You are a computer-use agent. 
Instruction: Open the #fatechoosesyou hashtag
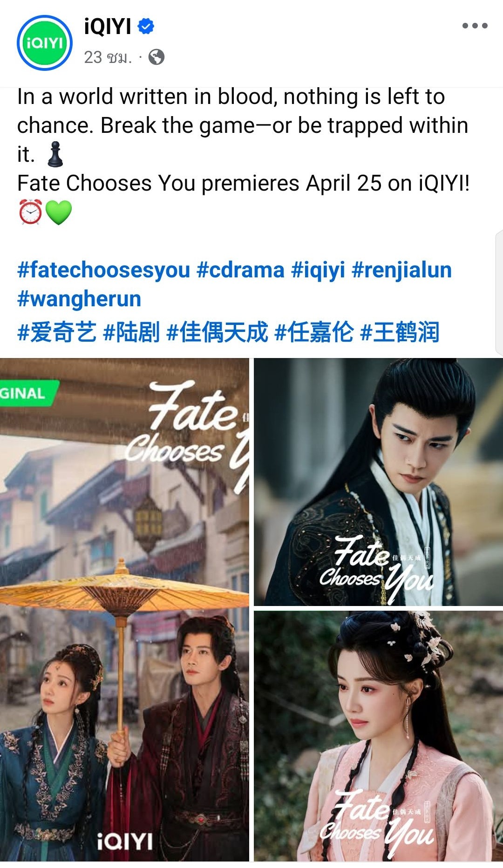click(104, 270)
